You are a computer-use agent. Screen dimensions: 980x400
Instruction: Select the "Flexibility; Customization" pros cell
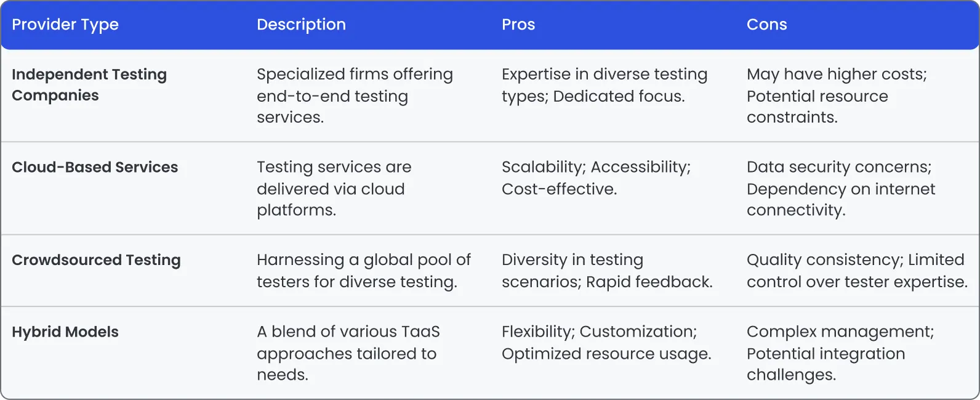pyautogui.click(x=606, y=343)
